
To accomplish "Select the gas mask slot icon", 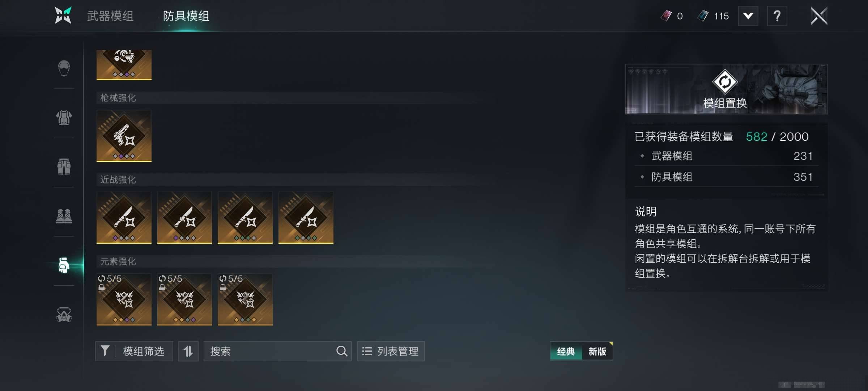I will pos(64,315).
